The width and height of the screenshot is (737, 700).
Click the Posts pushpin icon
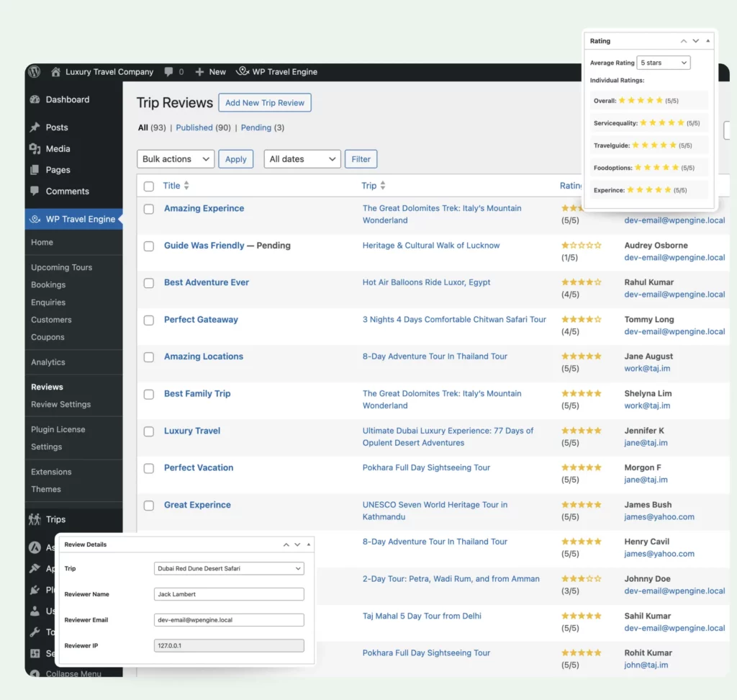click(x=35, y=127)
